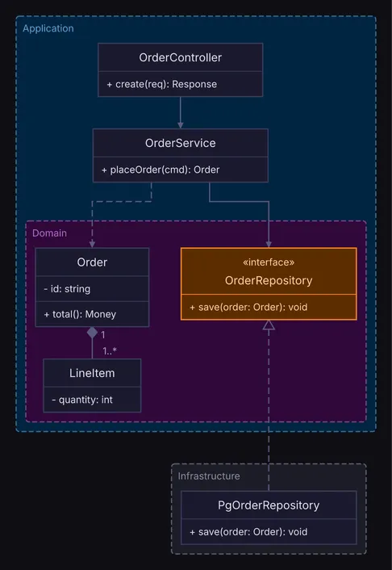The height and width of the screenshot is (570, 392).
Task: Click the dashed arrowhead entering Order
Action: tap(92, 245)
